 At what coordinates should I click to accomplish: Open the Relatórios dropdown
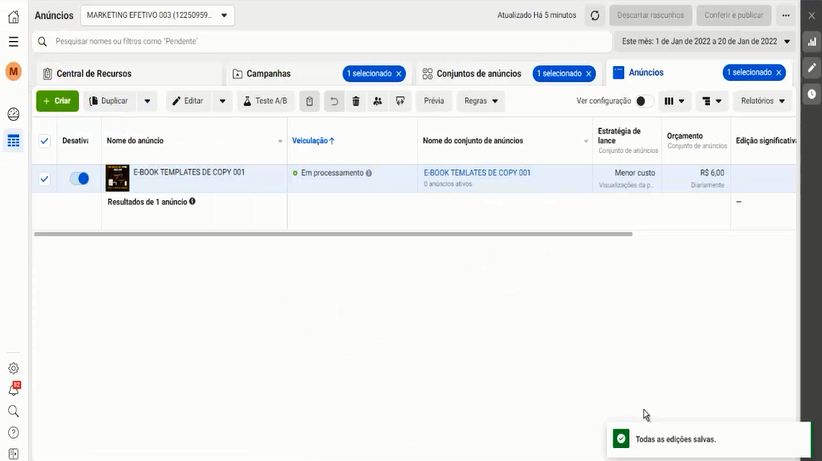[x=763, y=101]
